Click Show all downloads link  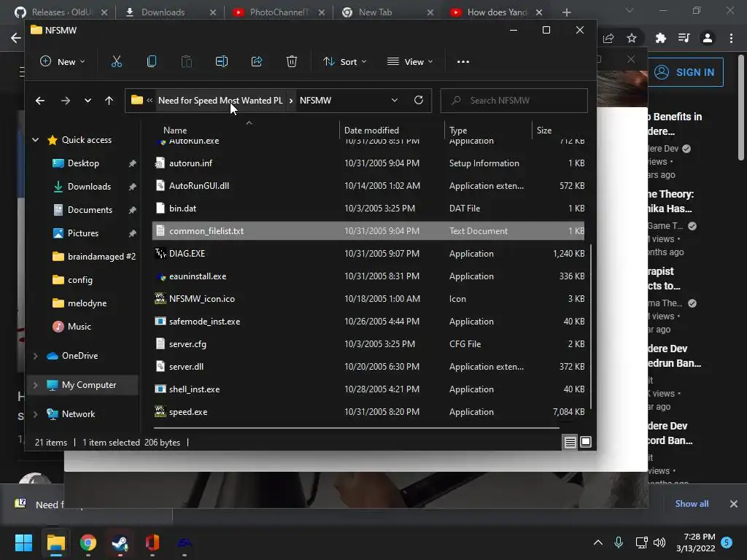click(692, 503)
